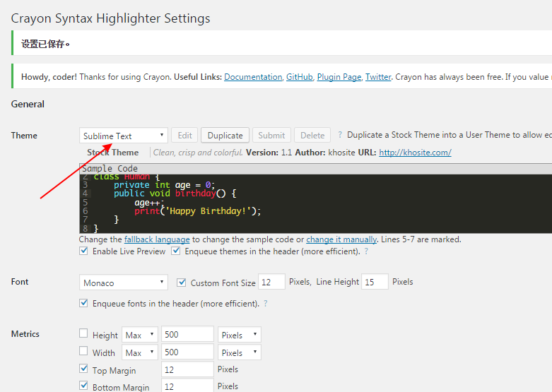Click the Line Height input field
This screenshot has width=552, height=392.
point(375,282)
